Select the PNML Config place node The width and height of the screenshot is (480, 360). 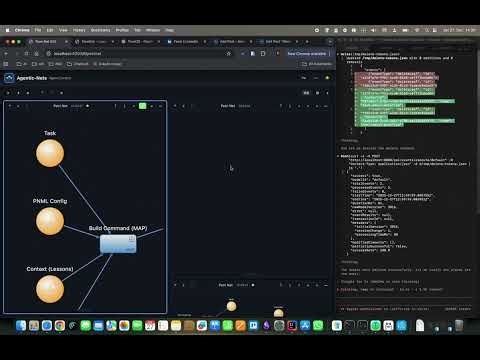click(x=50, y=221)
